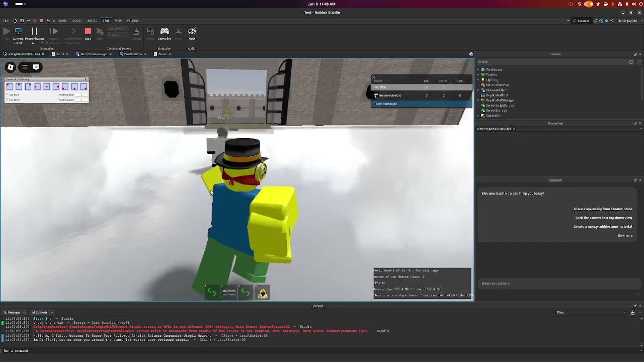
Task: Expand the ReplicatedStorage tree node
Action: pyautogui.click(x=478, y=100)
